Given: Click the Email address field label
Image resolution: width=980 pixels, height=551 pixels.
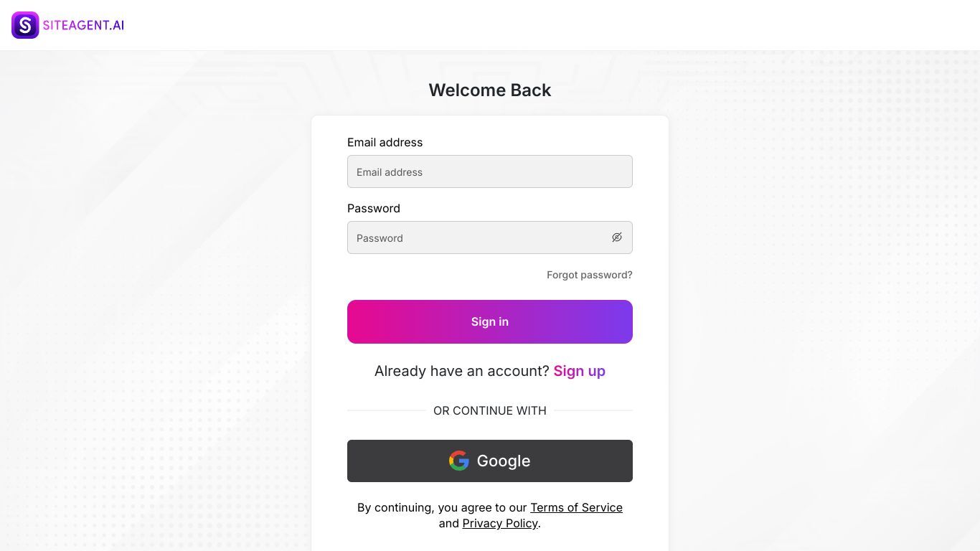Looking at the screenshot, I should tap(385, 142).
